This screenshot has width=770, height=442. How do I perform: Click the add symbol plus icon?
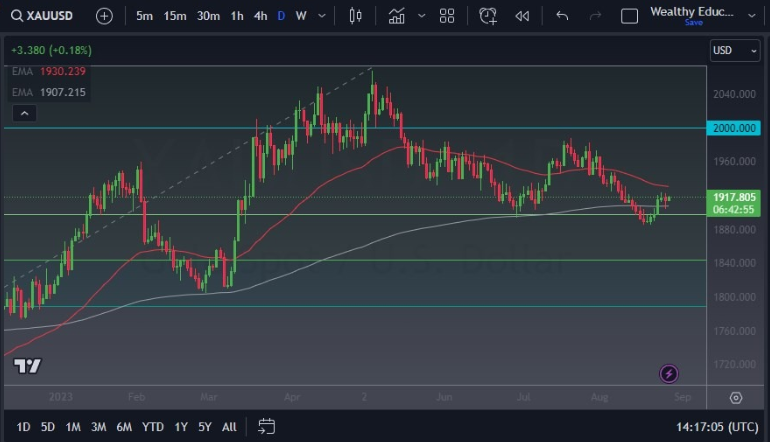coord(105,16)
